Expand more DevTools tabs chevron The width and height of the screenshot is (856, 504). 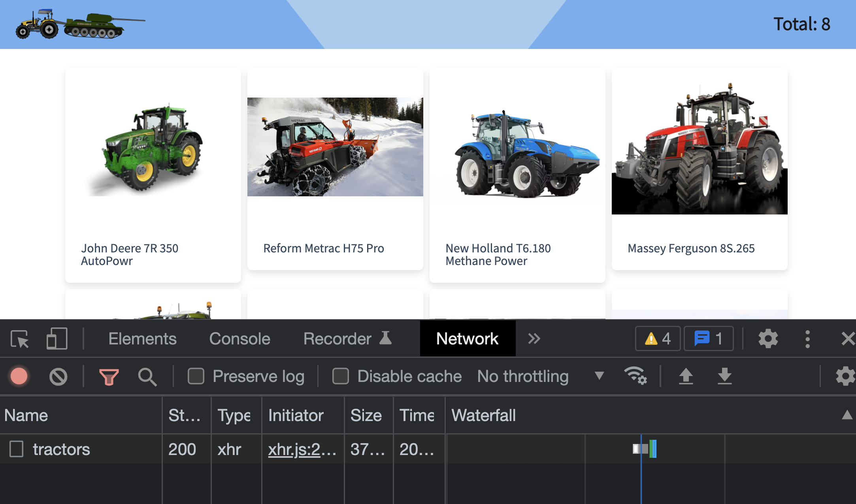tap(534, 339)
